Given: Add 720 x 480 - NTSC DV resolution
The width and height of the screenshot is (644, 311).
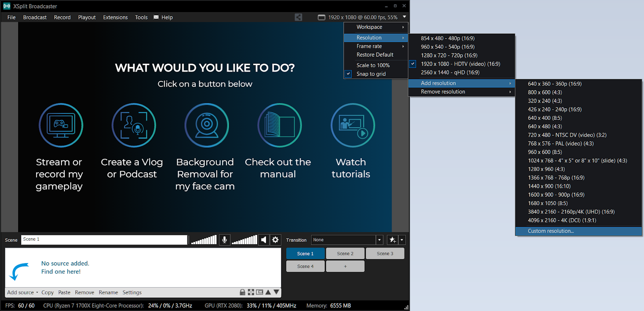Looking at the screenshot, I should pyautogui.click(x=578, y=135).
